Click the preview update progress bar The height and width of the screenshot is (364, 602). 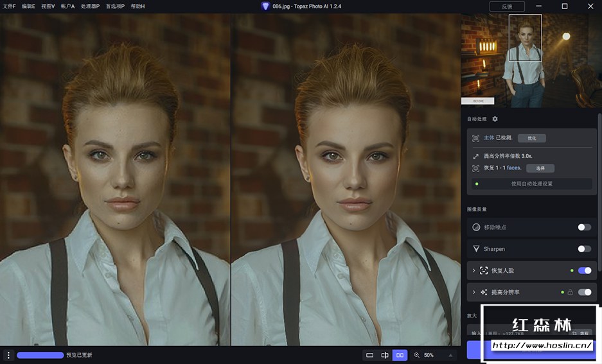point(40,355)
